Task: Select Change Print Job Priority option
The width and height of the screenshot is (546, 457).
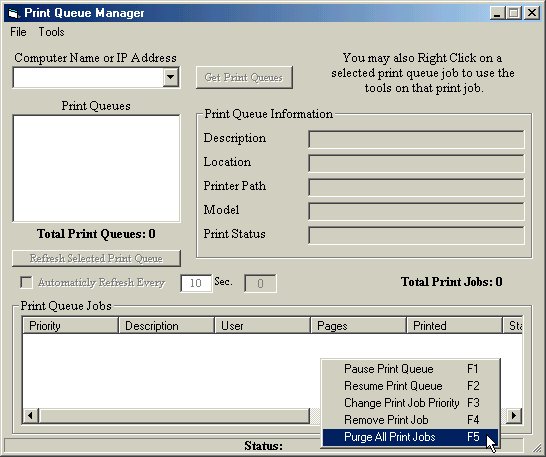Action: click(410, 403)
